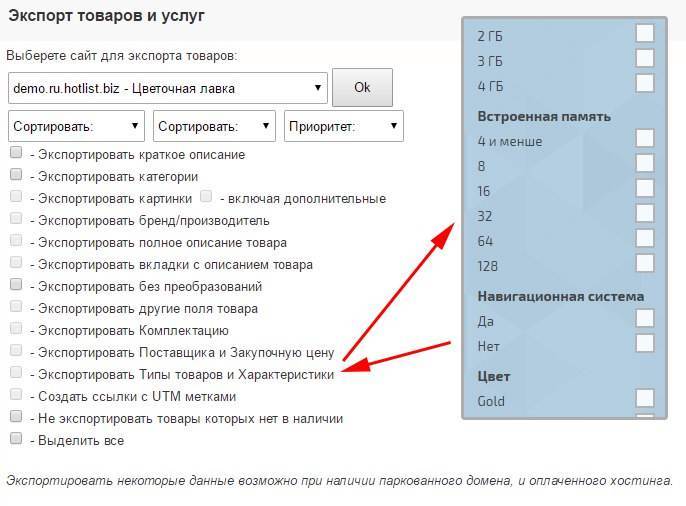The height and width of the screenshot is (506, 686).
Task: Enable Создать ссылки с UTM метками
Action: tap(16, 395)
